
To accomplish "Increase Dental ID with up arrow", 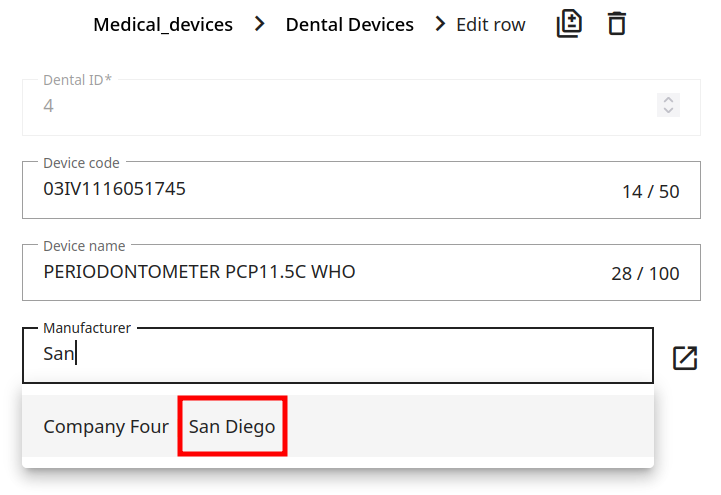I will coord(669,99).
